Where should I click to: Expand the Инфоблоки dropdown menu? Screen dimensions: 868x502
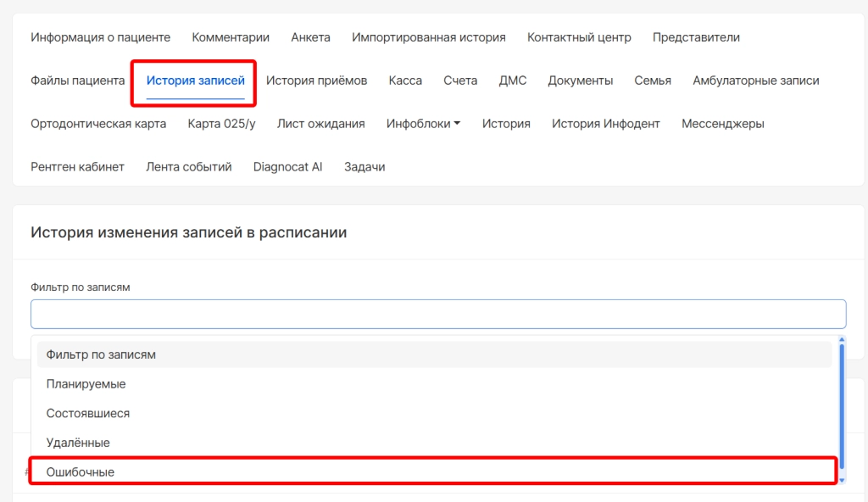click(423, 124)
